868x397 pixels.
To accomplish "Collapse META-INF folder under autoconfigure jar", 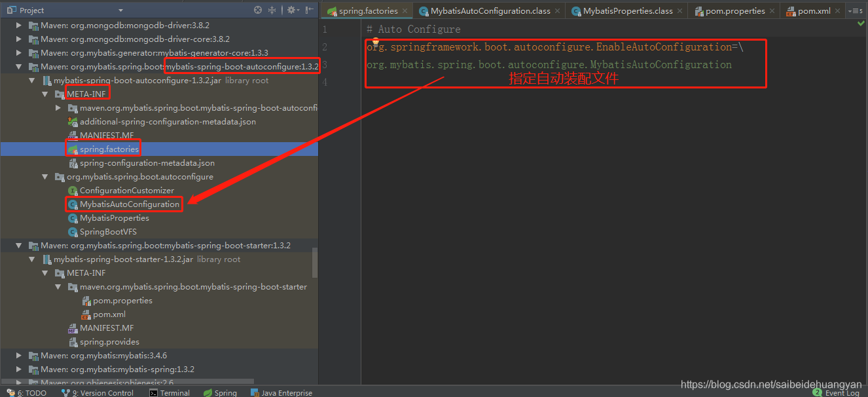I will coord(45,94).
